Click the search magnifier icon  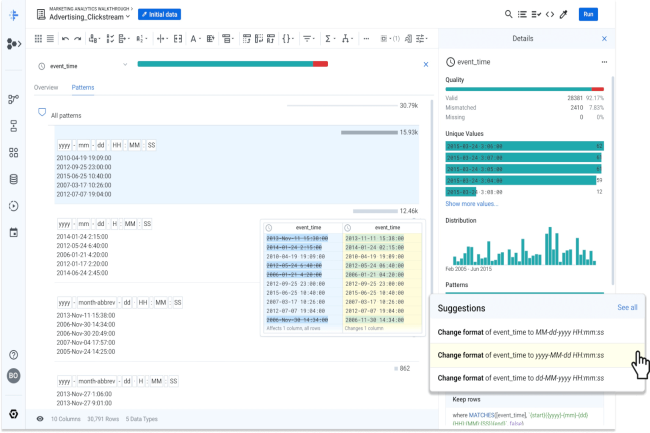pos(508,14)
